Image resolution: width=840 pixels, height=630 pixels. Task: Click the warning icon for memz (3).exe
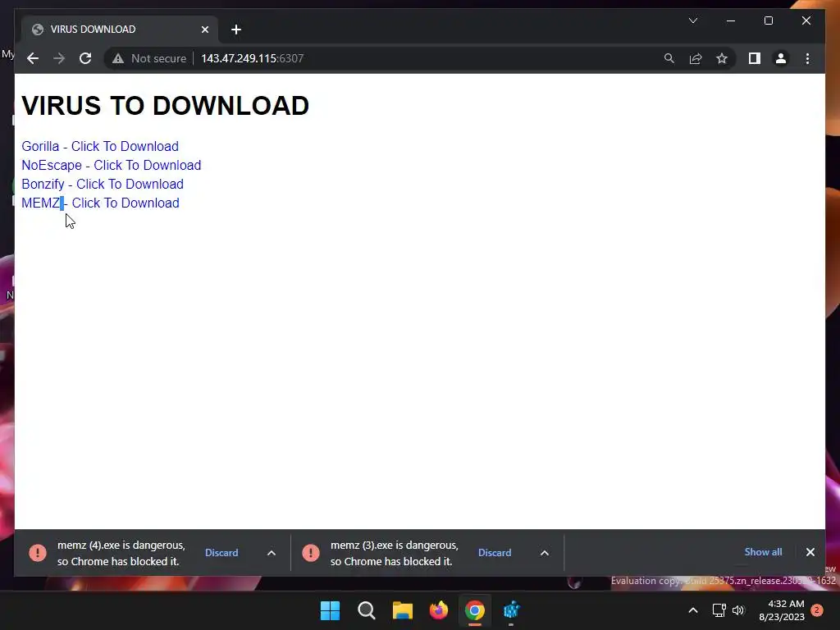click(311, 552)
